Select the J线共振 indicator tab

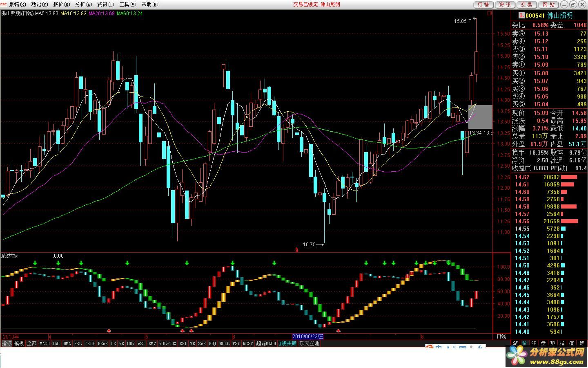[287, 343]
